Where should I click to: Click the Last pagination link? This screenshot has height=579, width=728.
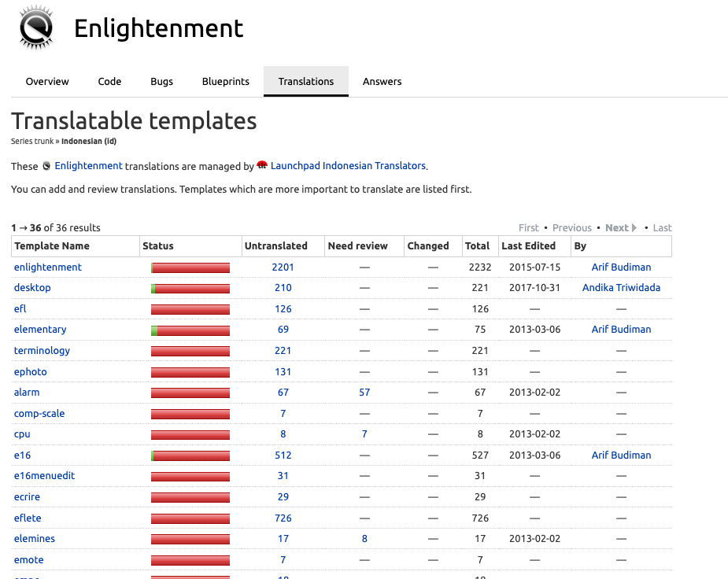click(662, 228)
